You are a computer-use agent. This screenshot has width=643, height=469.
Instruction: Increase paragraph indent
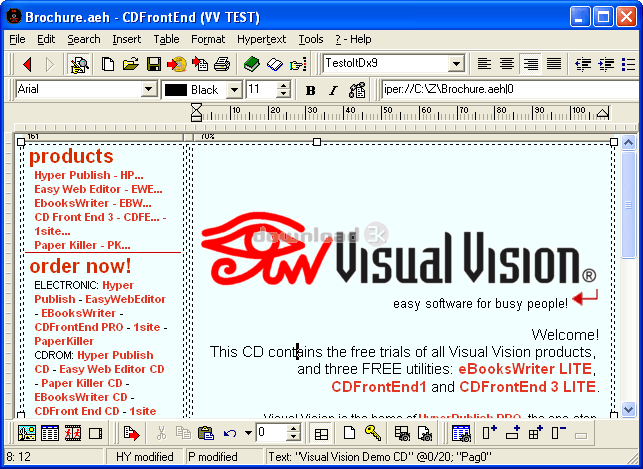606,64
